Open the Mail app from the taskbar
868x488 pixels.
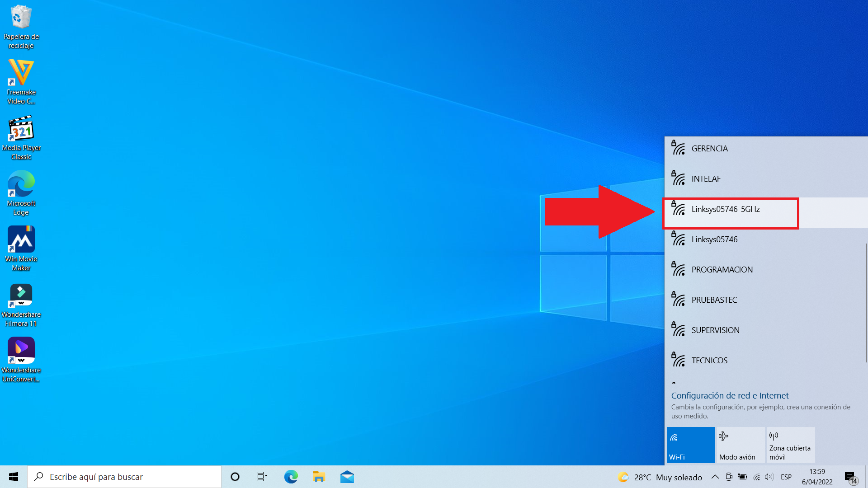(x=347, y=477)
